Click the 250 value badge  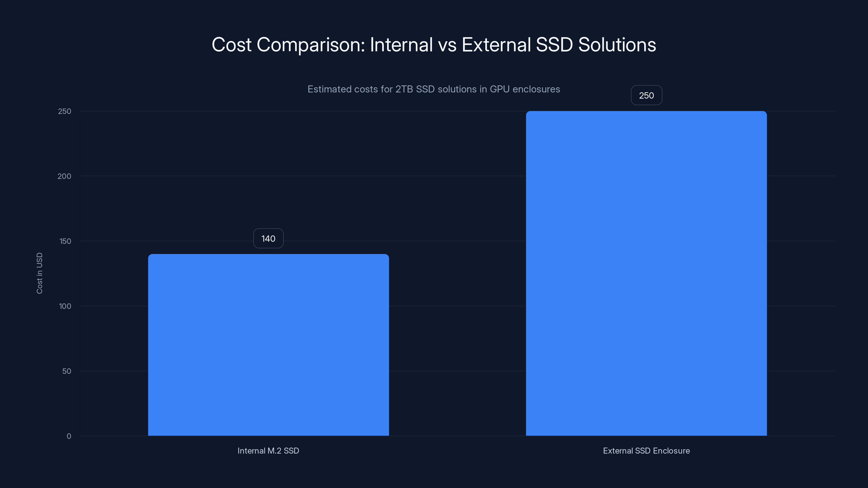pos(646,95)
